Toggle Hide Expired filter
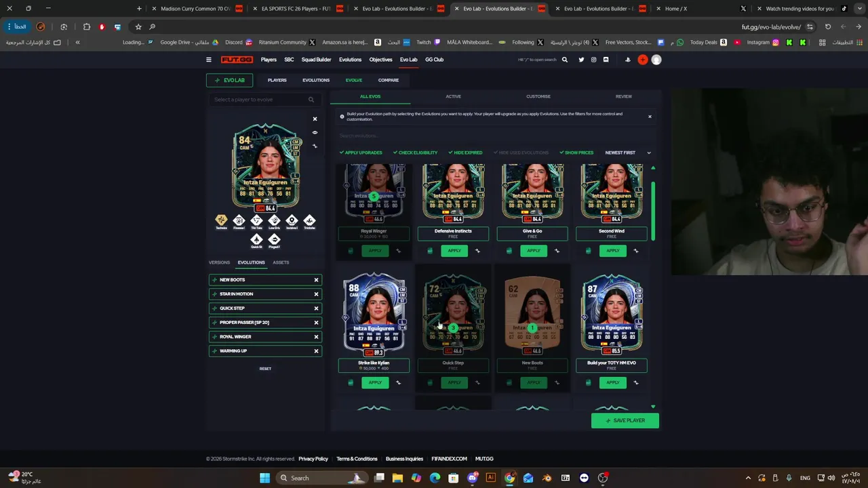 click(x=465, y=152)
